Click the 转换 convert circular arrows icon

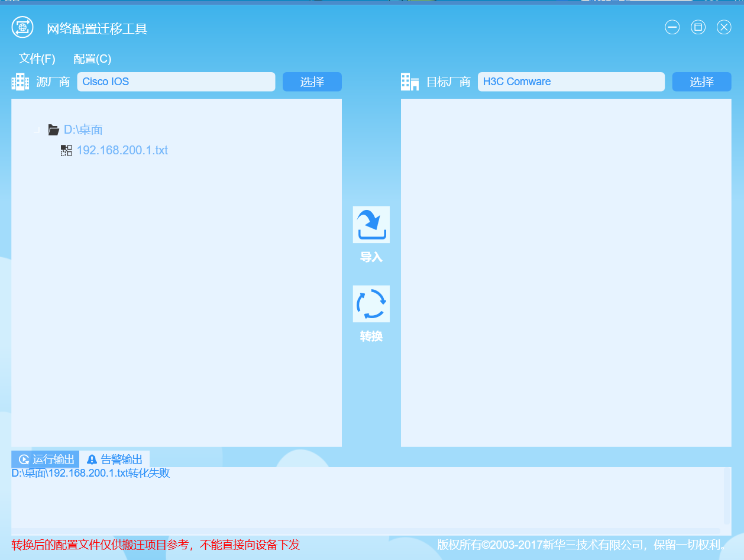(x=371, y=304)
